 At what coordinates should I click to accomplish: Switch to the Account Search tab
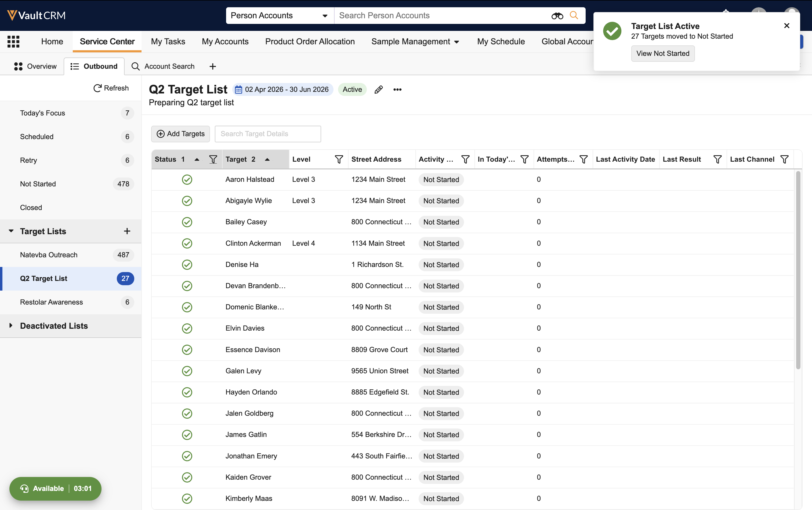pyautogui.click(x=163, y=66)
